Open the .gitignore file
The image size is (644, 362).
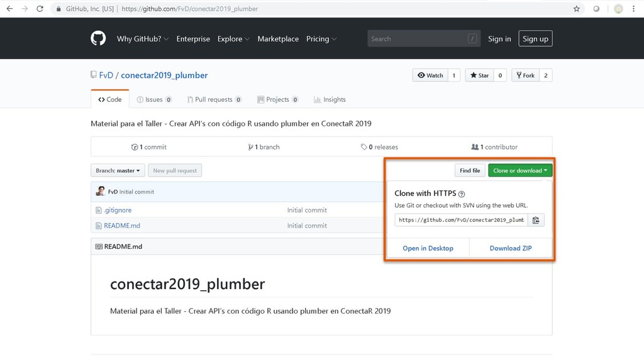coord(118,210)
